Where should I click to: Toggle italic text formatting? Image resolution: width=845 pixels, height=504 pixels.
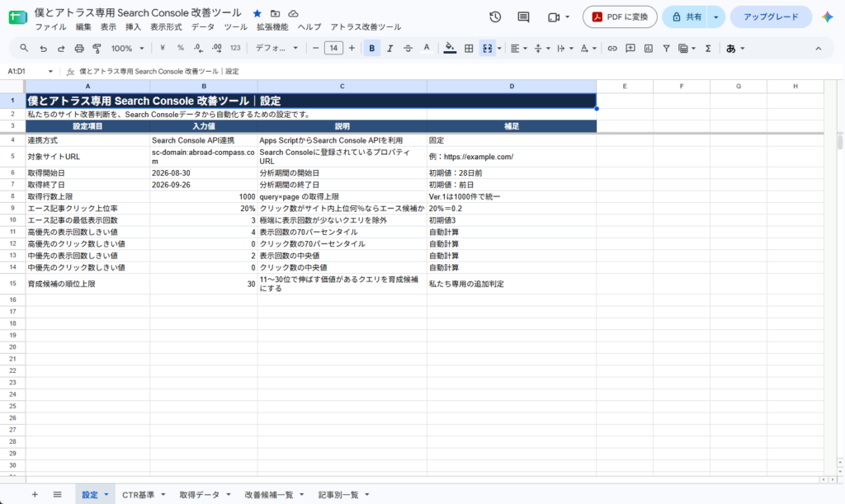pos(389,49)
